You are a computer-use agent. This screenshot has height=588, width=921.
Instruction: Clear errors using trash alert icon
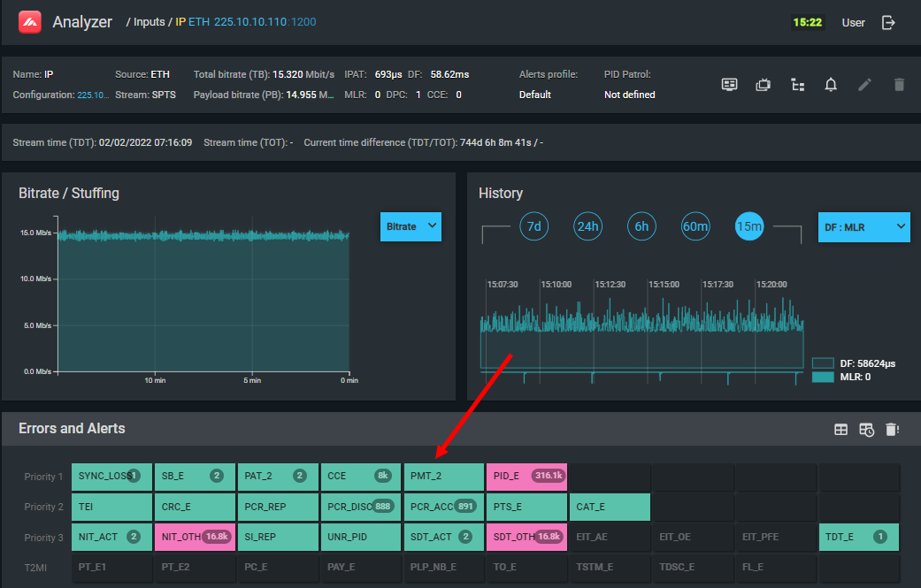coord(892,430)
